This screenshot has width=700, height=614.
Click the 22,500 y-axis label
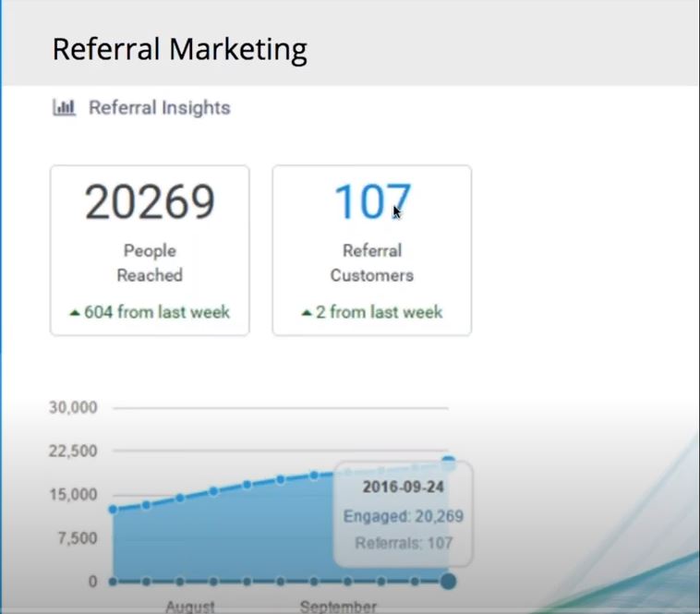[x=73, y=451]
